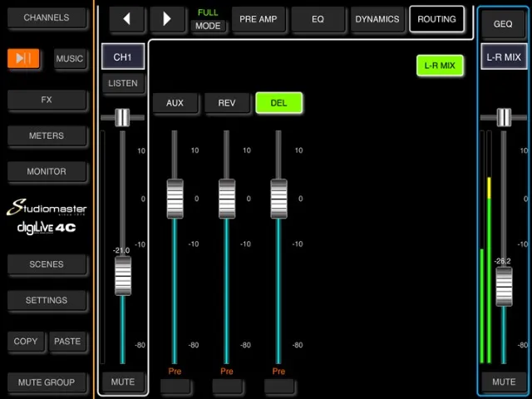Screen dimensions: 532x399
Task: Open the GEQ graphic equalizer
Action: (503, 24)
